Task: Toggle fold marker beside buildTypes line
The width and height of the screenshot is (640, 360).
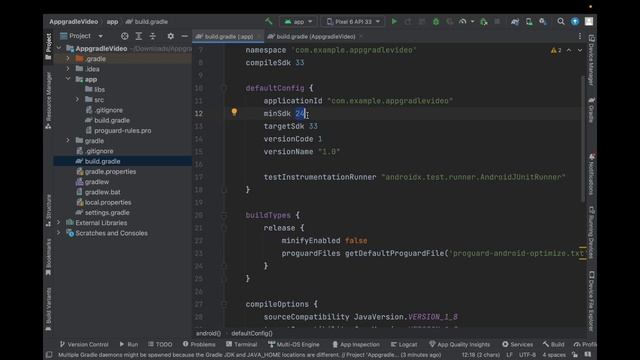Action: click(x=224, y=215)
